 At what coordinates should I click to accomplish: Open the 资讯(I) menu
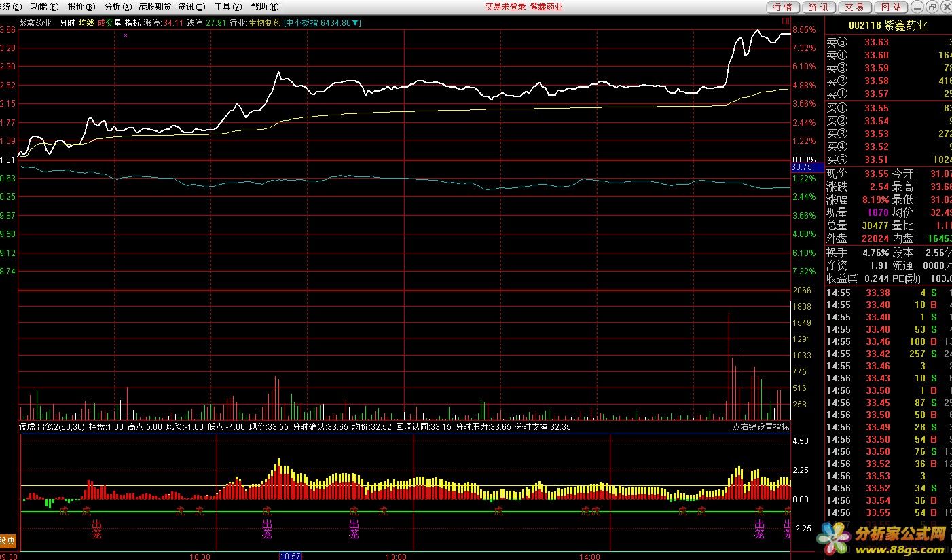point(191,7)
